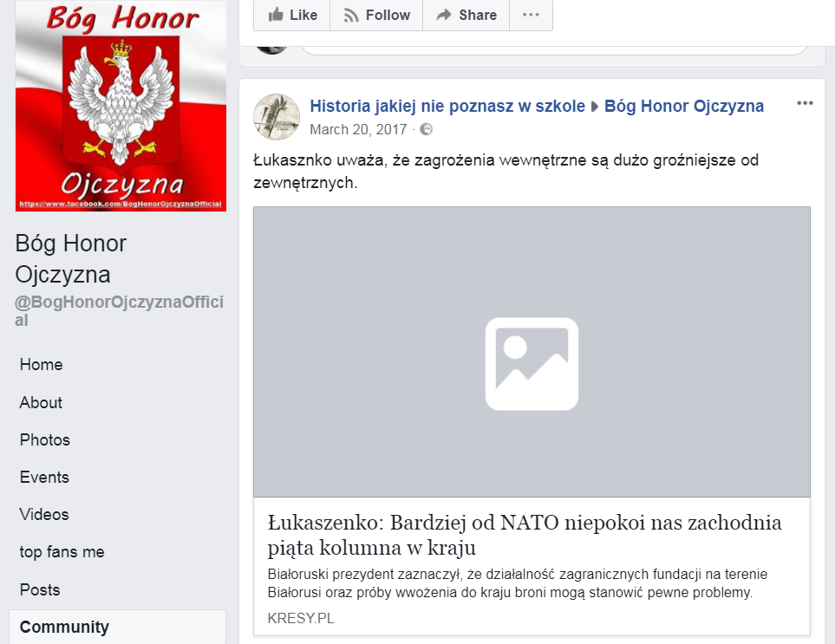Viewport: 835px width, 644px height.
Task: Click the @BogHonorOjczyznaOfficial handle
Action: click(119, 311)
